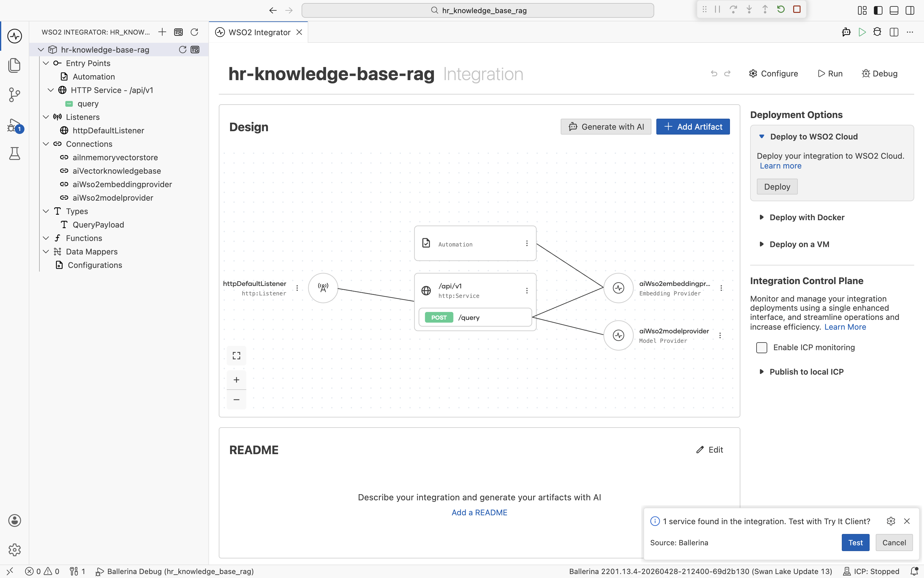The image size is (924, 578).
Task: Expand Publish to local ICP section
Action: [761, 372]
